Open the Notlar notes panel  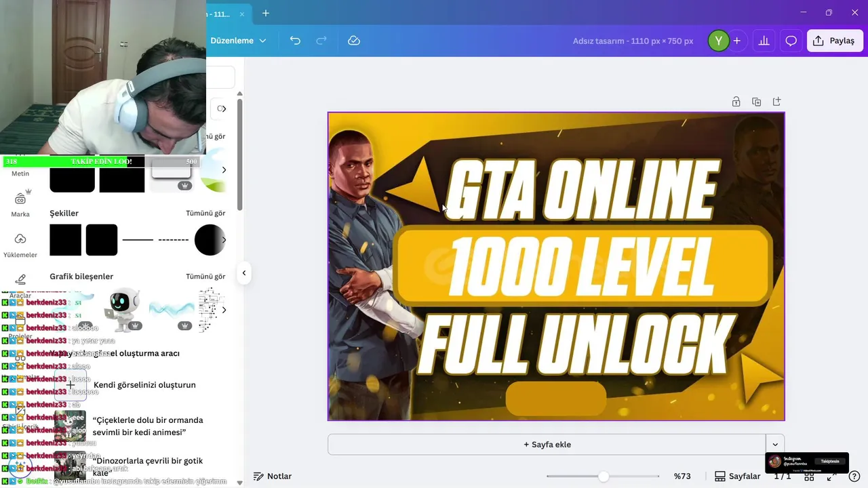coord(273,476)
